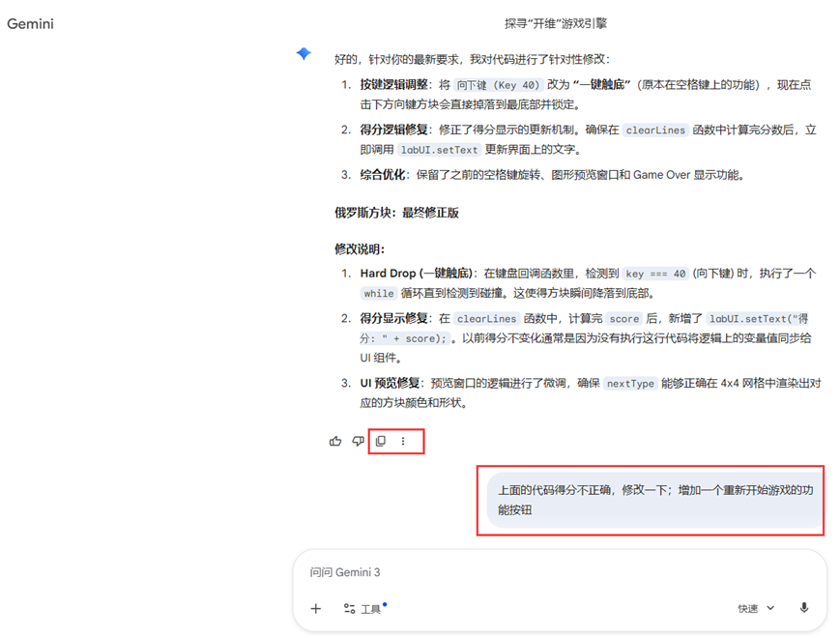Image resolution: width=840 pixels, height=638 pixels.
Task: Click the opening line 好的，针对你的最新要求
Action: tap(472, 59)
